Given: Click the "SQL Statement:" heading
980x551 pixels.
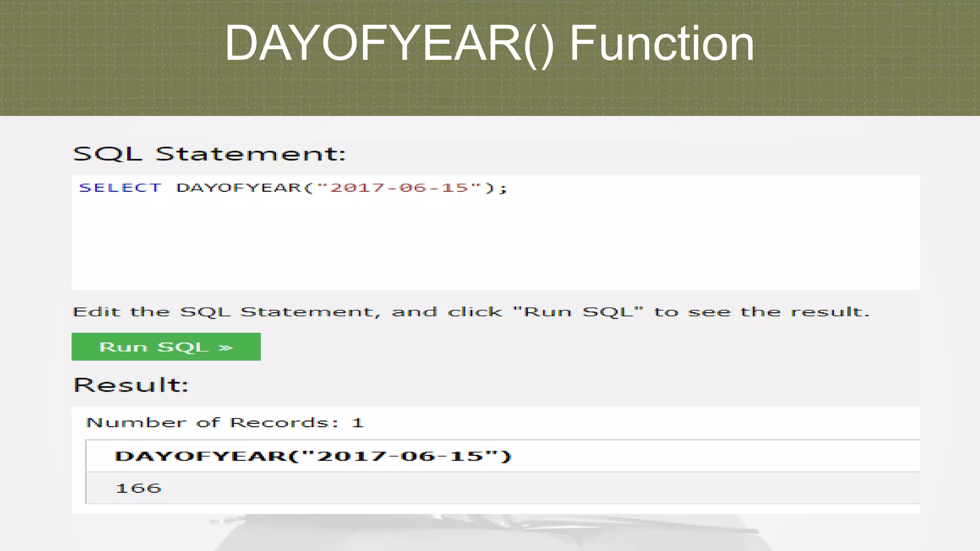Looking at the screenshot, I should (209, 154).
